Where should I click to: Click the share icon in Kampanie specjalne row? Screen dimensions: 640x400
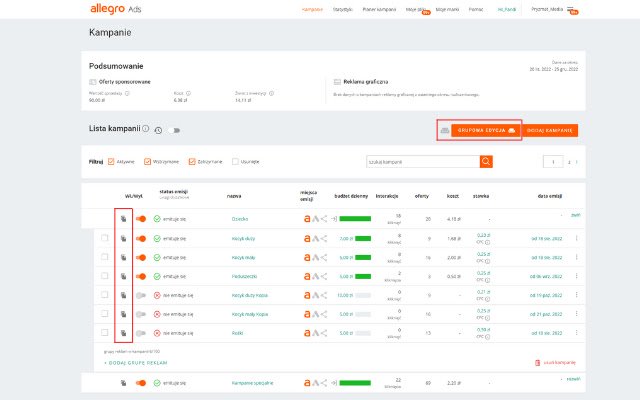pos(324,383)
